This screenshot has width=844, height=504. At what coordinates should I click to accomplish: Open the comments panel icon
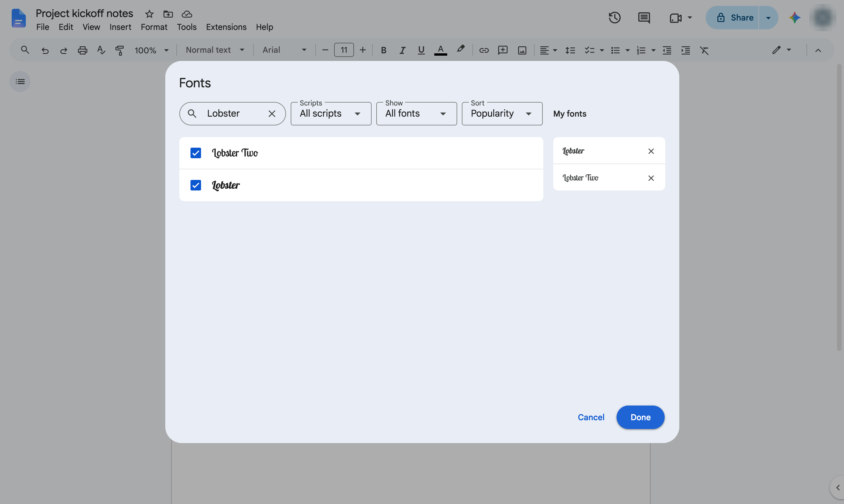point(644,17)
